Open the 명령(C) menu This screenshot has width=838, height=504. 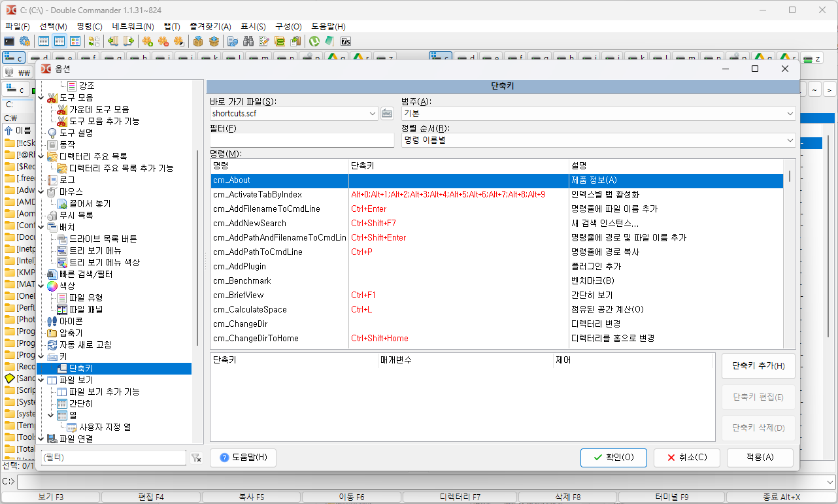click(90, 27)
